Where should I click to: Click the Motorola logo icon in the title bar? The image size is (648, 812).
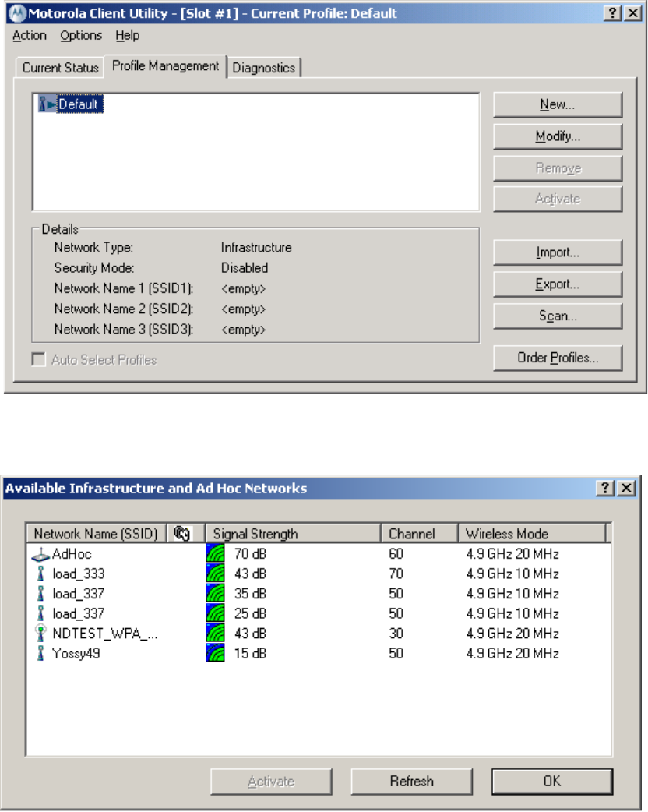click(x=18, y=13)
